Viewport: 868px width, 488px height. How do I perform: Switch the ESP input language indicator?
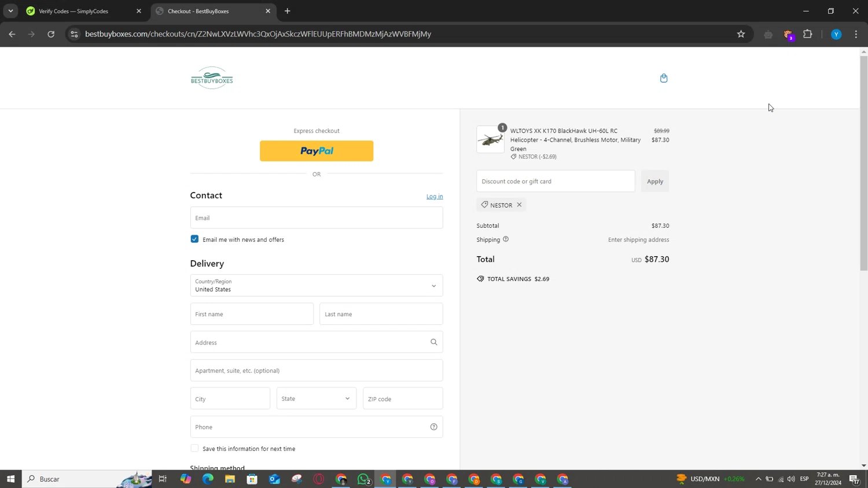804,479
